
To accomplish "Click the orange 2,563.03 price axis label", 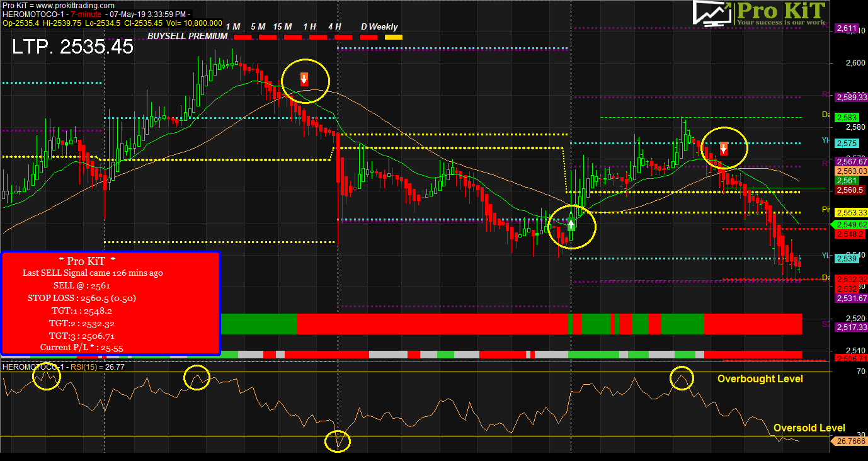I will 850,171.
